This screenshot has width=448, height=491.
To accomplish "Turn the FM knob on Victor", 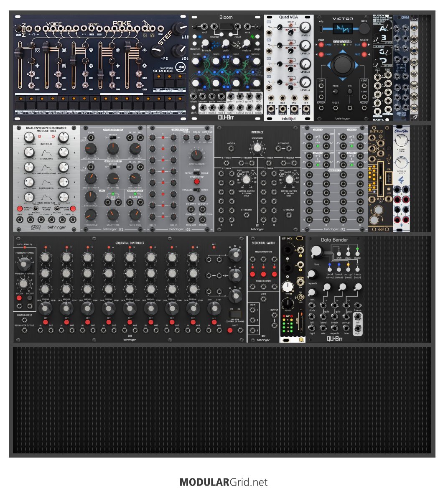I will 350,92.
